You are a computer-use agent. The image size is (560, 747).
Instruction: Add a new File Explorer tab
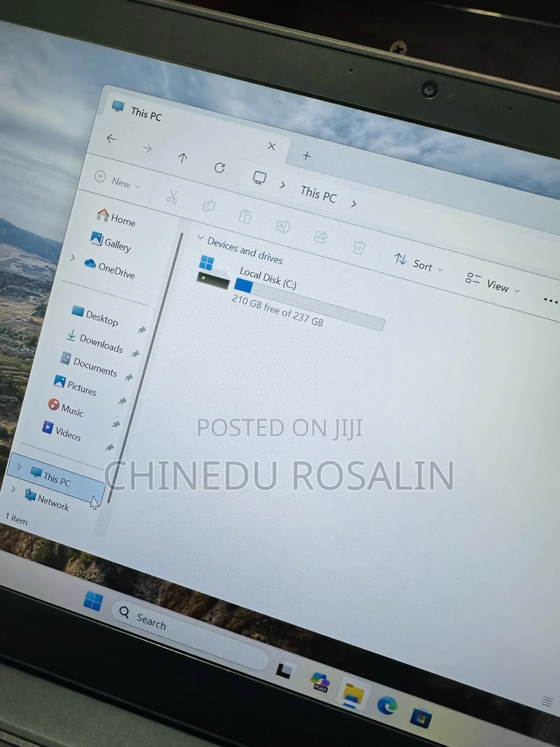point(307,156)
